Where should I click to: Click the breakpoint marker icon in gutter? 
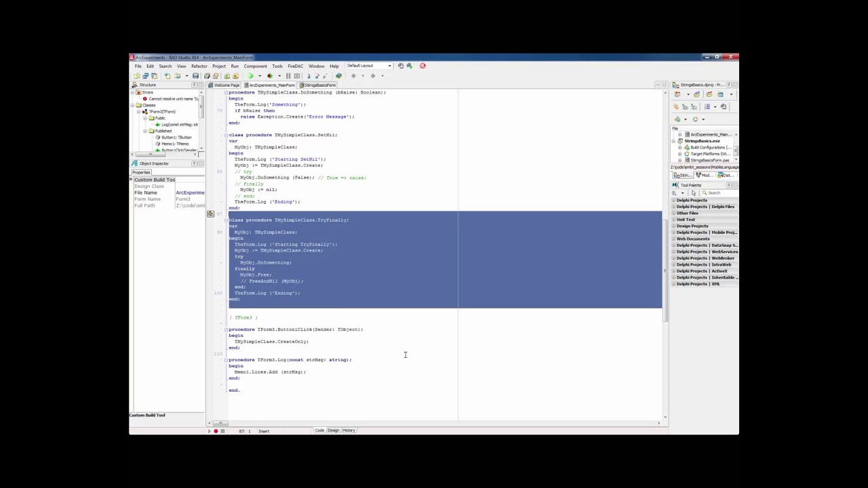[210, 213]
